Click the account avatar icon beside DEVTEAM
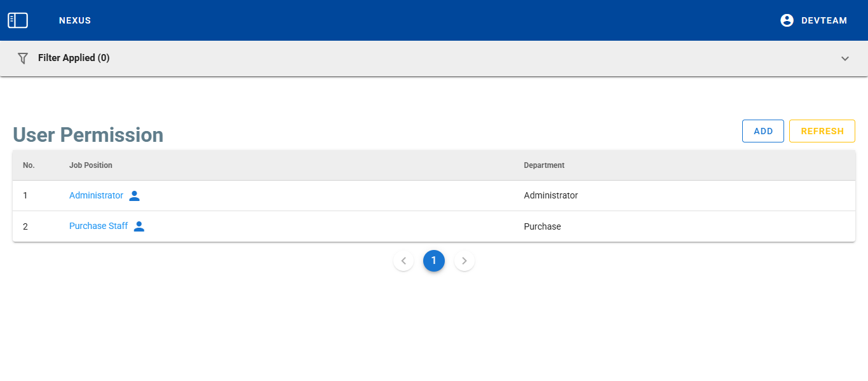868x381 pixels. (x=787, y=20)
